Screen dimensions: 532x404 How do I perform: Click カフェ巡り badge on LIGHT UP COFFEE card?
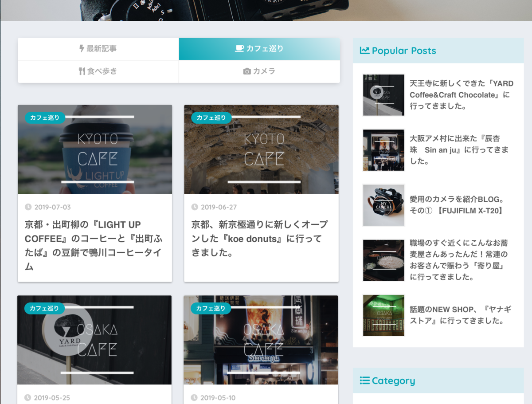45,118
